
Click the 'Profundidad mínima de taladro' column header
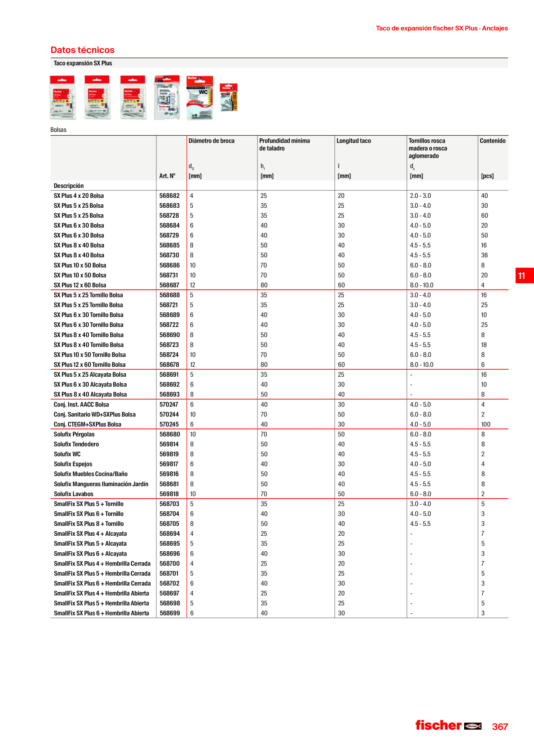pyautogui.click(x=285, y=144)
